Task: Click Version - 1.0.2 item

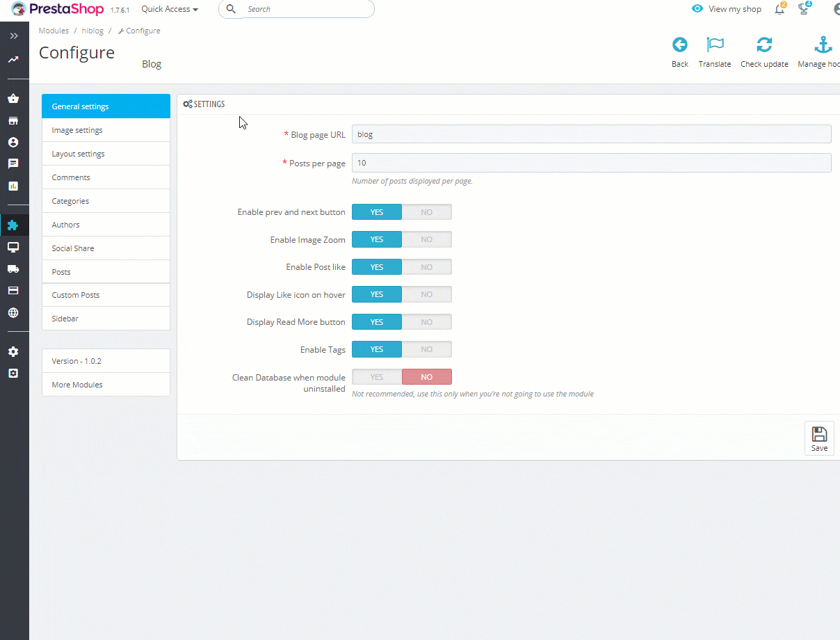Action: (106, 361)
